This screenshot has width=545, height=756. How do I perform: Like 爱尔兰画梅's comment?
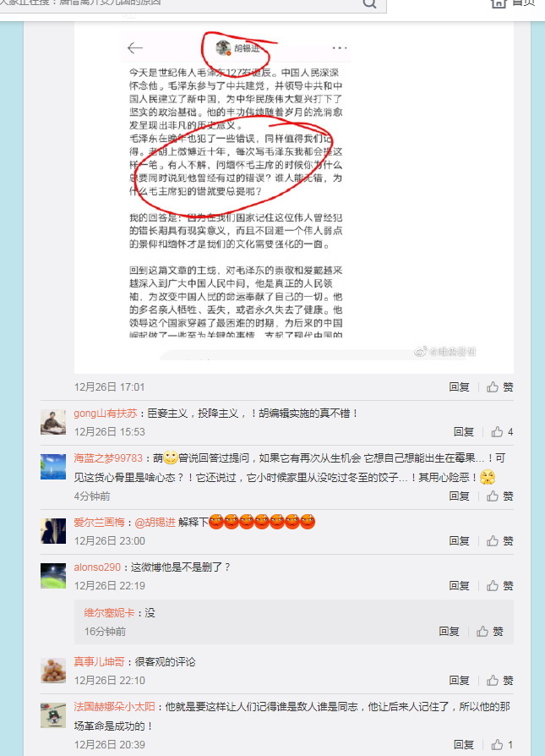pyautogui.click(x=499, y=540)
